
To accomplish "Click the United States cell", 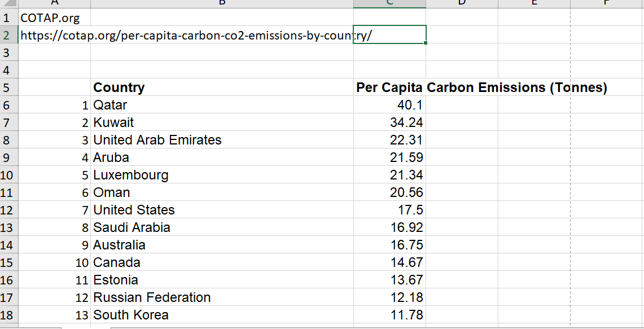I will pos(134,209).
